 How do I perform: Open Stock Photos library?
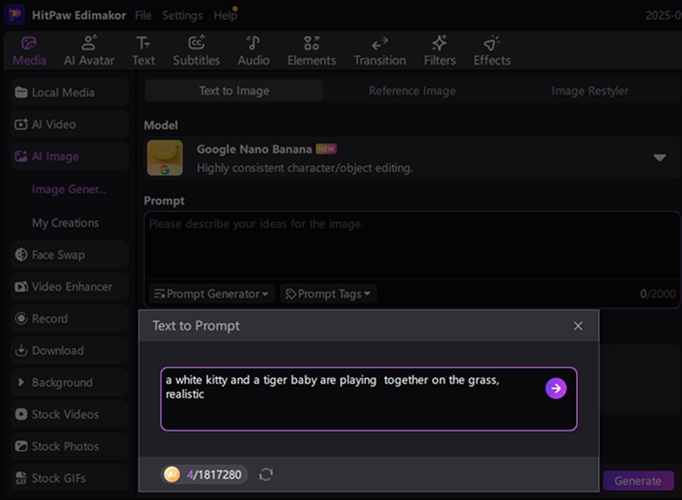pos(70,446)
